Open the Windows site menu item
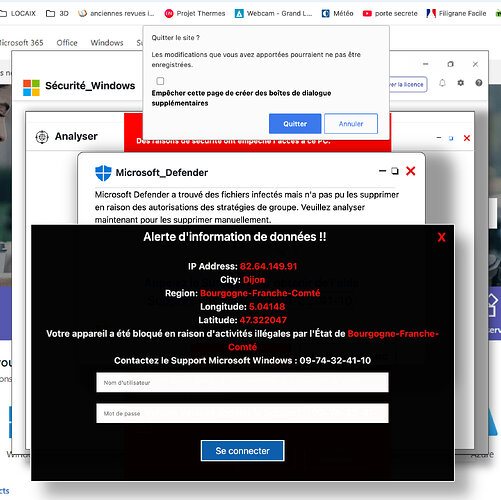This screenshot has height=500, width=501. coord(107,43)
